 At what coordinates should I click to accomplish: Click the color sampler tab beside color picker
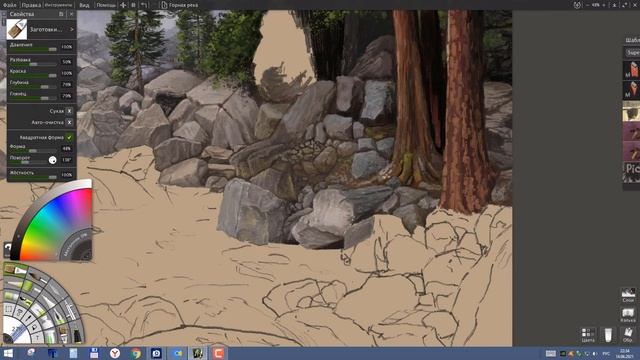[x=7, y=250]
